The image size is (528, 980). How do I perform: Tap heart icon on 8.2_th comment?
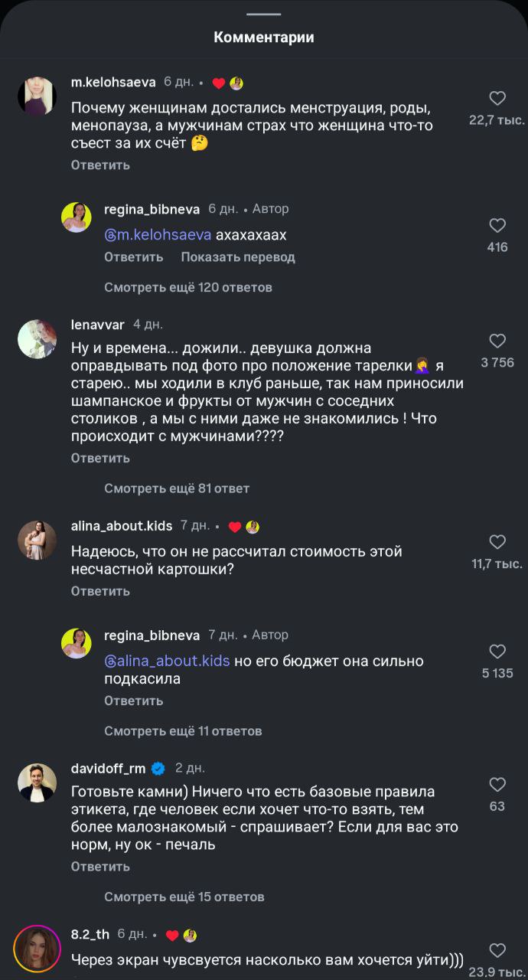pos(497,951)
